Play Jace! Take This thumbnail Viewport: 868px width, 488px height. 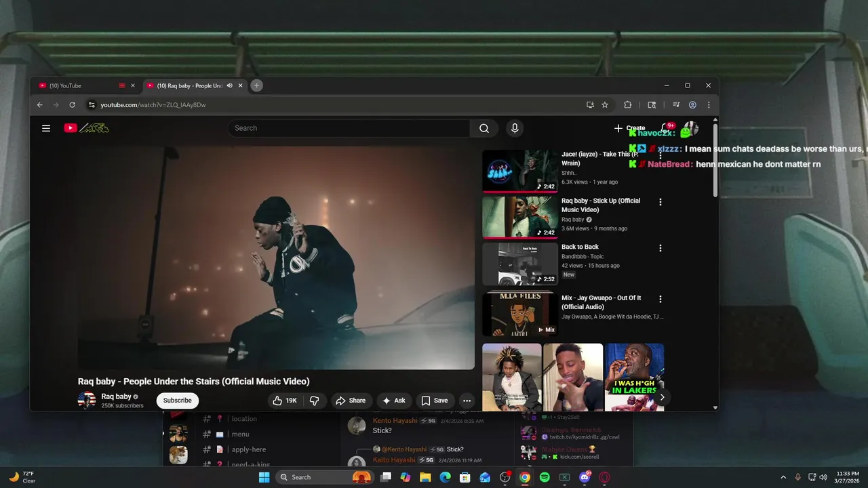point(520,171)
